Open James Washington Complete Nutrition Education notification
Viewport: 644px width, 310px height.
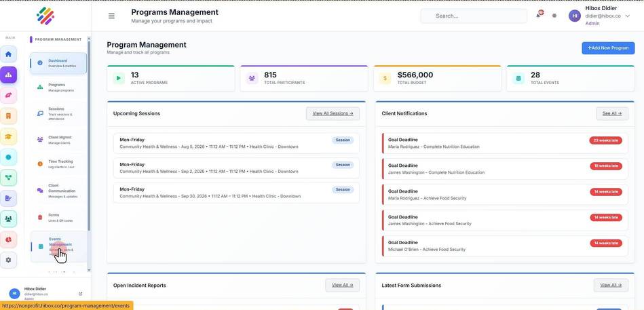coord(505,169)
